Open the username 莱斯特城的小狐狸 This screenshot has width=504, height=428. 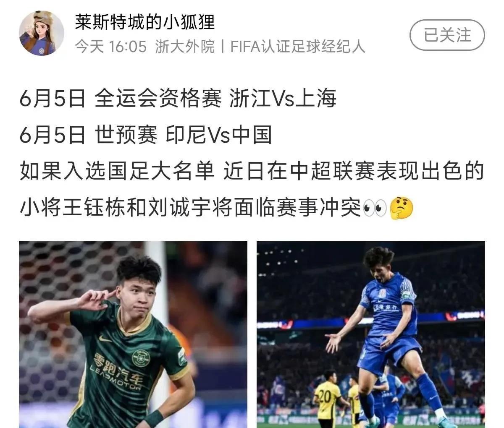point(145,22)
